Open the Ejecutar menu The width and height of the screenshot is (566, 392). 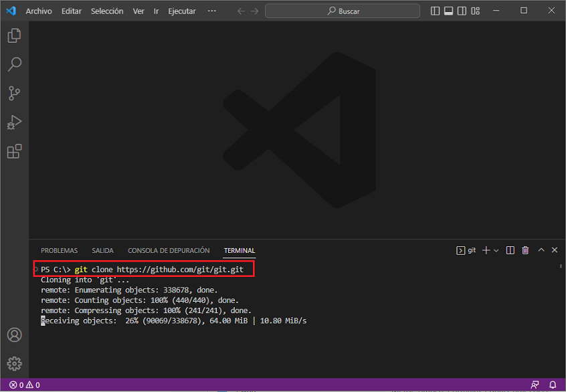coord(181,11)
